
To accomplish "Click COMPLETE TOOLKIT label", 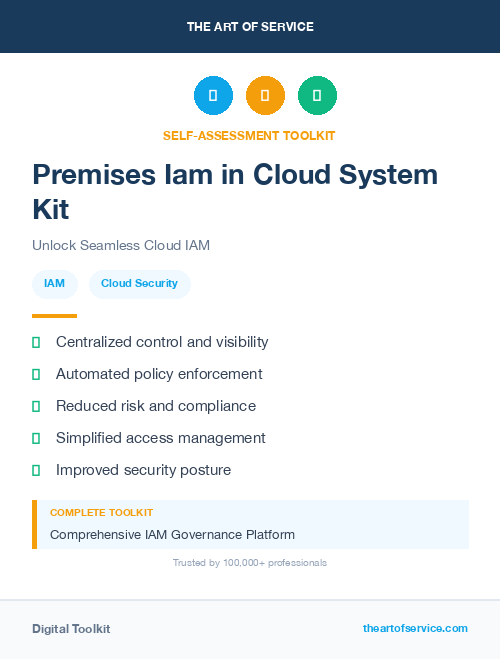I will tap(101, 513).
